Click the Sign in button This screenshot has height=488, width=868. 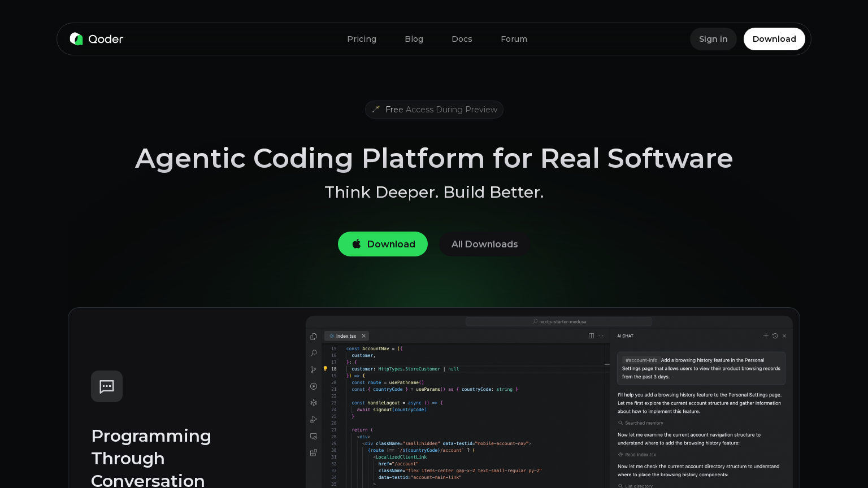click(x=713, y=39)
